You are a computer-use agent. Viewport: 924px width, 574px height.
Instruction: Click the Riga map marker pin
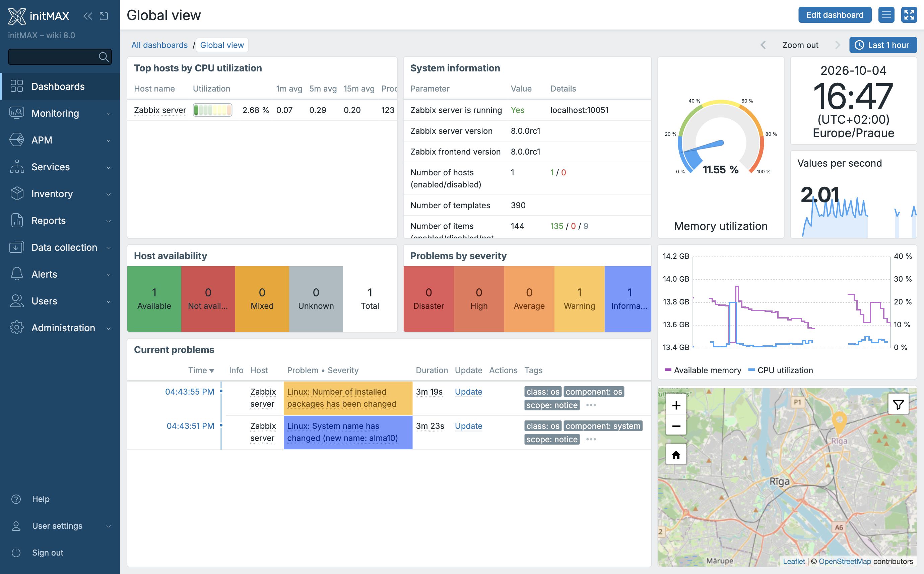pos(839,422)
